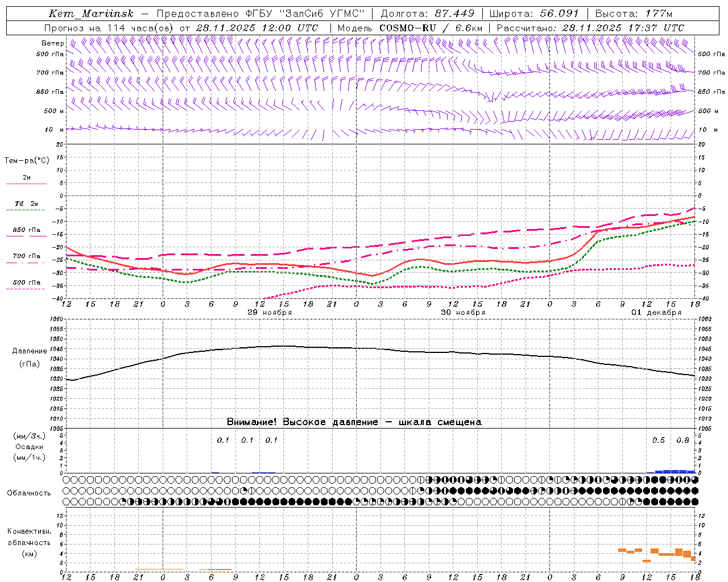Select the 'Предоставлено ФГБУ "ЗапСиб УГМС"' provider text
This screenshot has height=582, width=728.
click(260, 14)
